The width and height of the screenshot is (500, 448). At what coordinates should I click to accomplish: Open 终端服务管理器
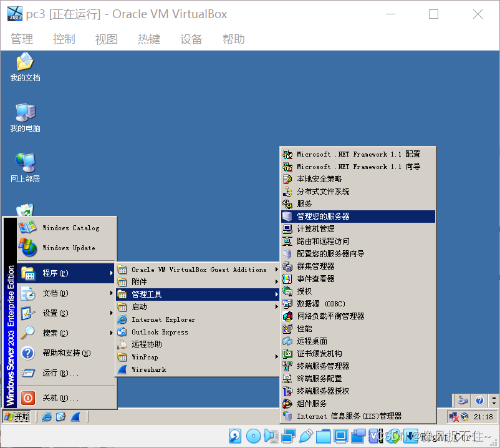(358, 366)
